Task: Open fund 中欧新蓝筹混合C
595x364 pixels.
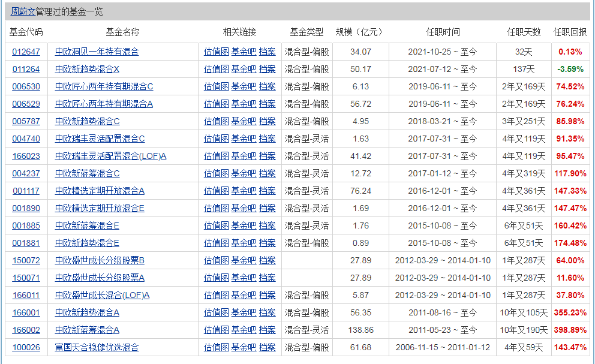Action: click(x=88, y=174)
